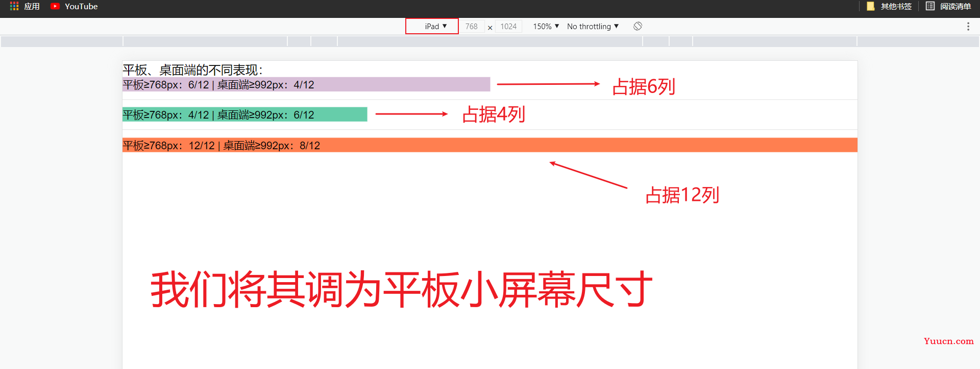Click the widest center segment of size preset bar

click(x=490, y=41)
